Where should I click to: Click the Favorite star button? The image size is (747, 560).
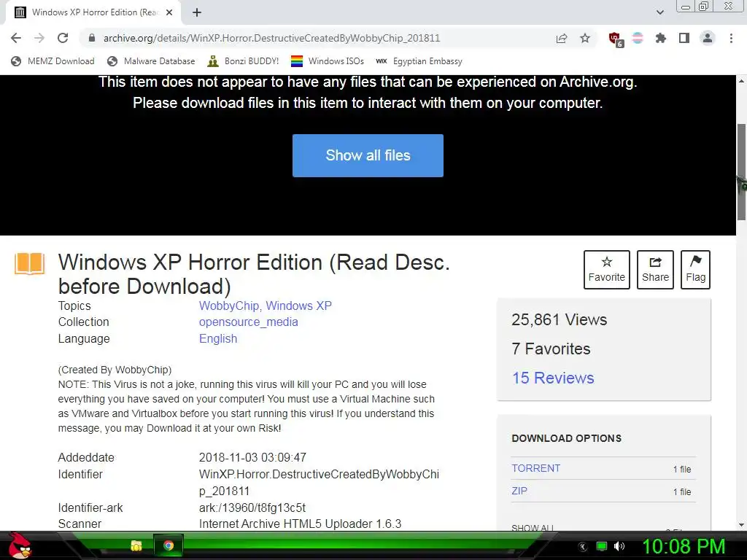pos(606,270)
